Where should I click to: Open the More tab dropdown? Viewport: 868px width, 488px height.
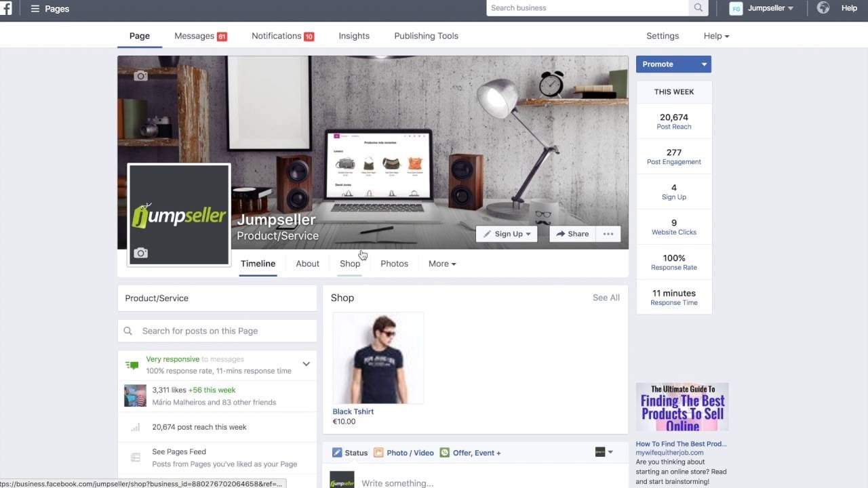point(442,264)
